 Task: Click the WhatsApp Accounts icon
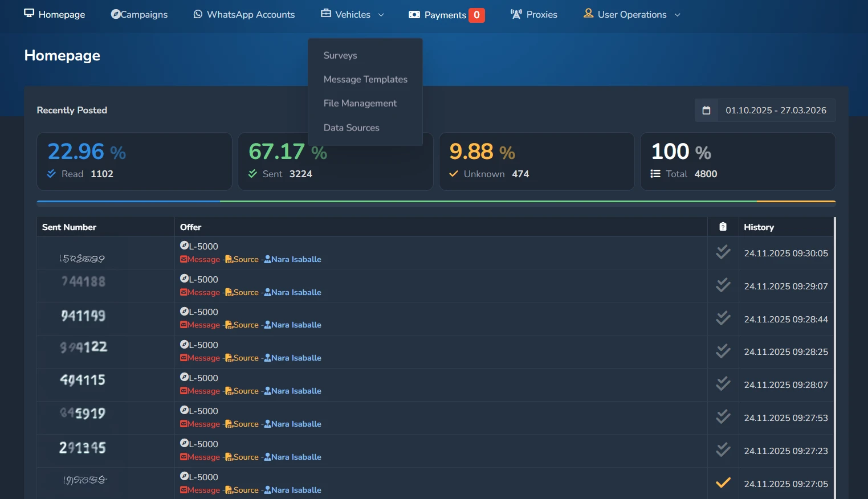click(198, 14)
